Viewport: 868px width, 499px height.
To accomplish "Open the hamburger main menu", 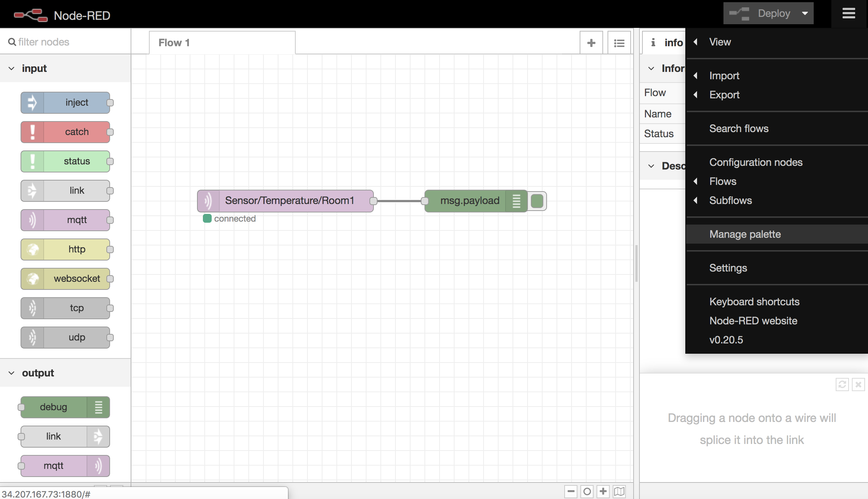I will [x=849, y=14].
